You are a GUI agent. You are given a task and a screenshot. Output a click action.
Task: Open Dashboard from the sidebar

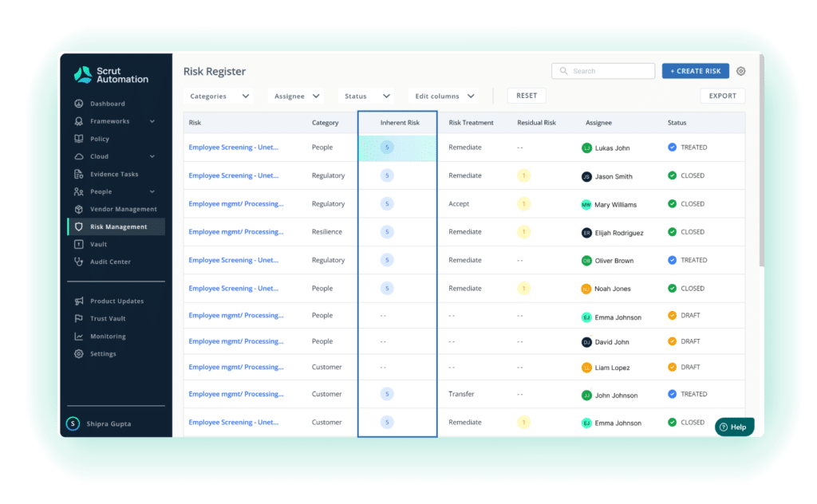coord(107,104)
